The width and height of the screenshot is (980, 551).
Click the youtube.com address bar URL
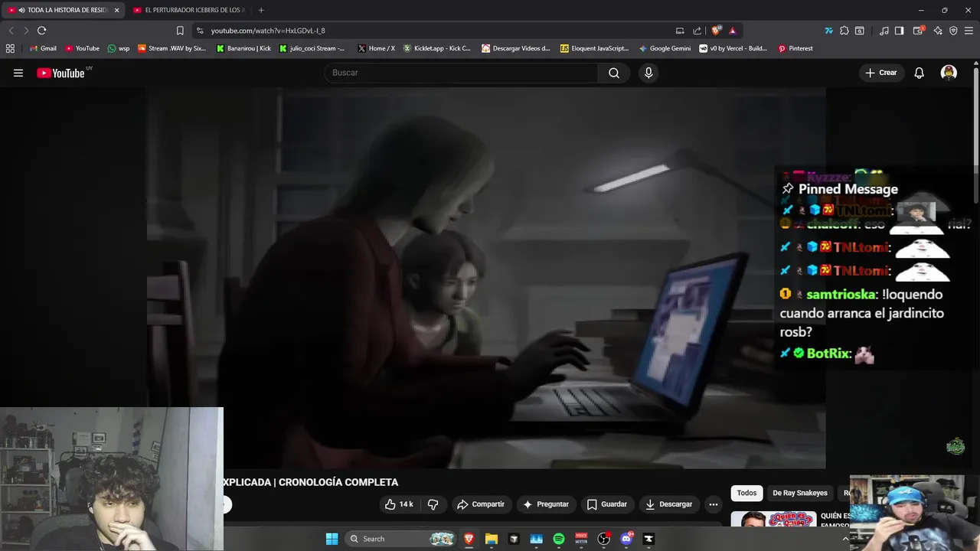click(x=268, y=31)
